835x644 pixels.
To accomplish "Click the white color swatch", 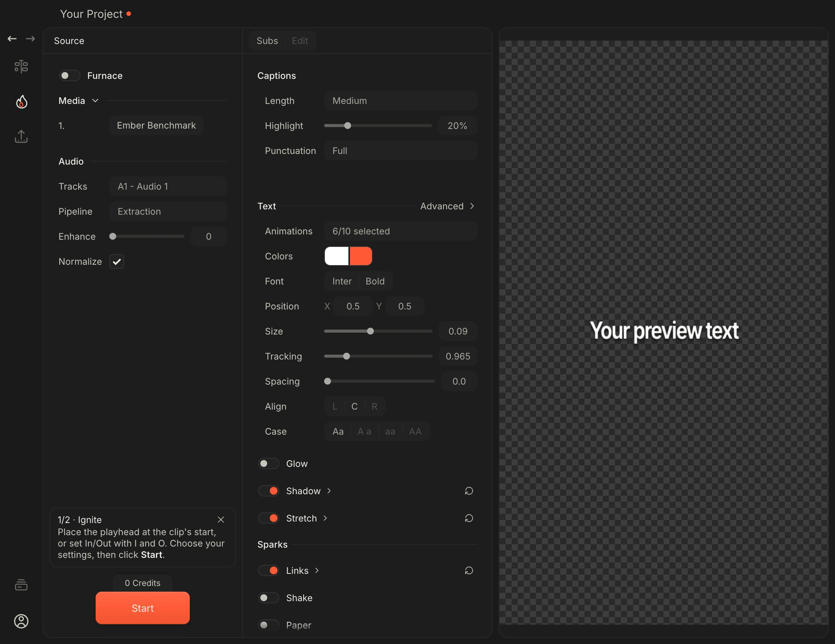I will tap(336, 256).
